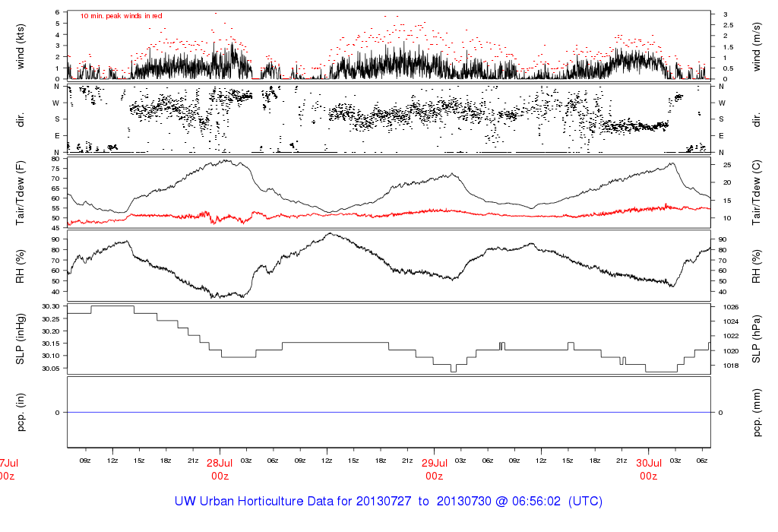778x532 pixels.
Task: Select the '28Jul 00z' date label
Action: click(220, 470)
